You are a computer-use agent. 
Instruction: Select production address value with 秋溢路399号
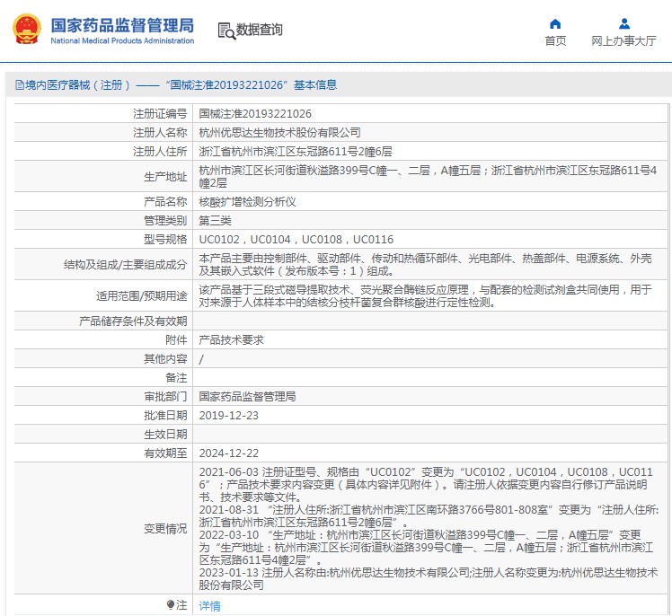click(428, 177)
